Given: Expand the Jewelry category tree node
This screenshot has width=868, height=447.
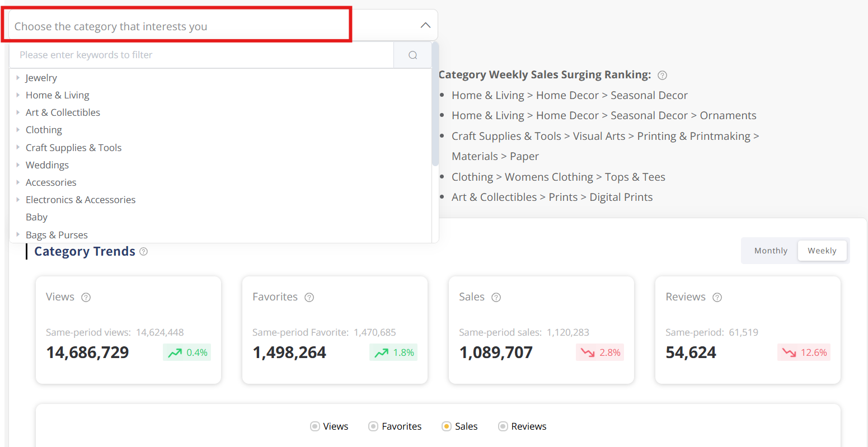Looking at the screenshot, I should coord(18,78).
